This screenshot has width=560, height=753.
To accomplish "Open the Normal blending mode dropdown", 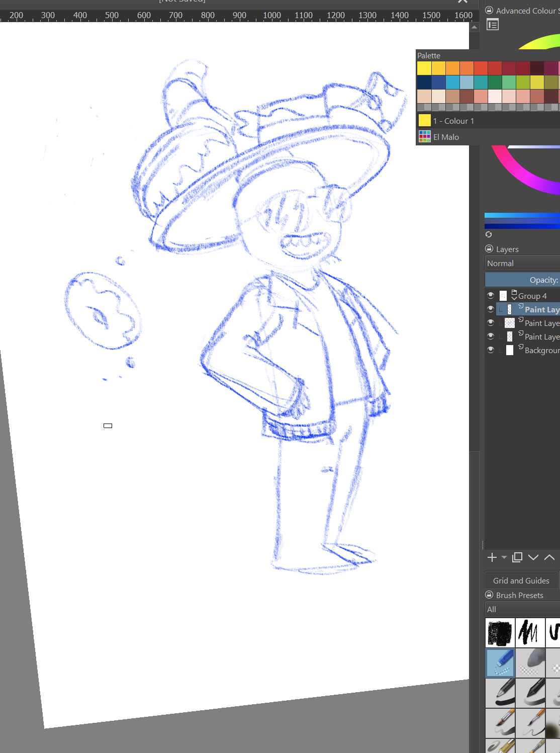I will point(522,263).
